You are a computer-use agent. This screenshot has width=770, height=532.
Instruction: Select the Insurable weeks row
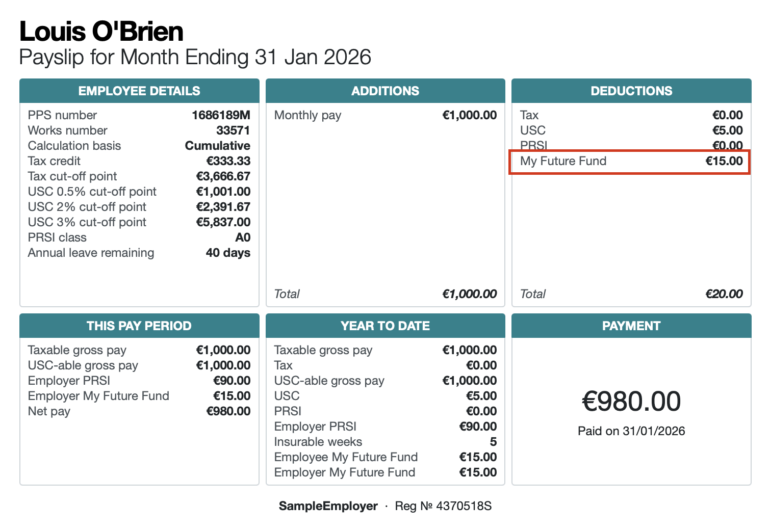385,442
